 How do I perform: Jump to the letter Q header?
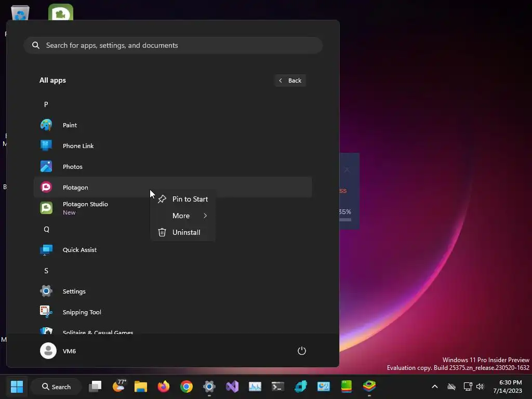[46, 229]
